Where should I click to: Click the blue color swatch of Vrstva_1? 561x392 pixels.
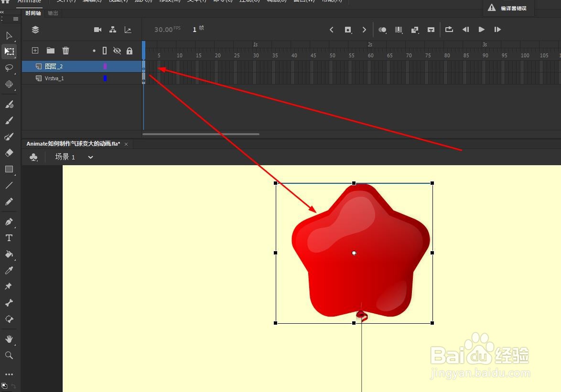105,78
